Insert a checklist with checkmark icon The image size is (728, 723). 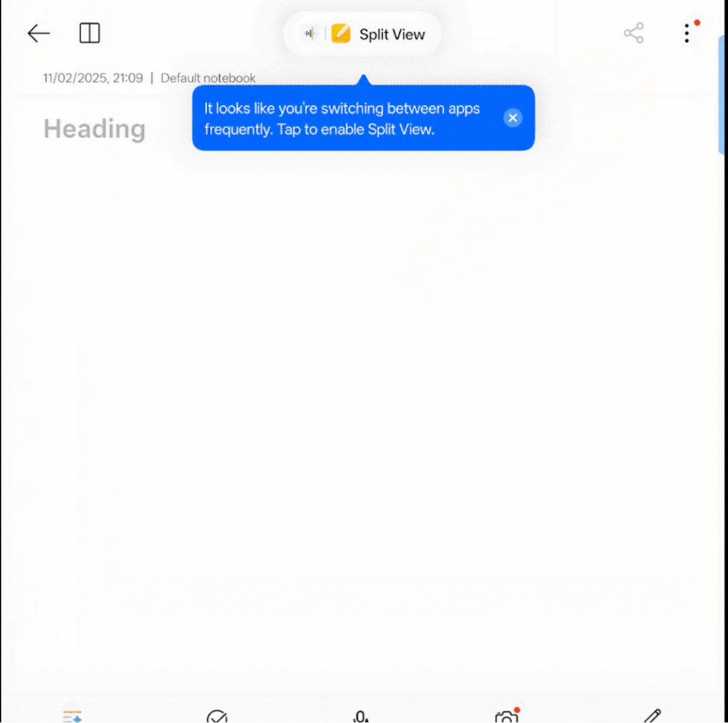(217, 717)
